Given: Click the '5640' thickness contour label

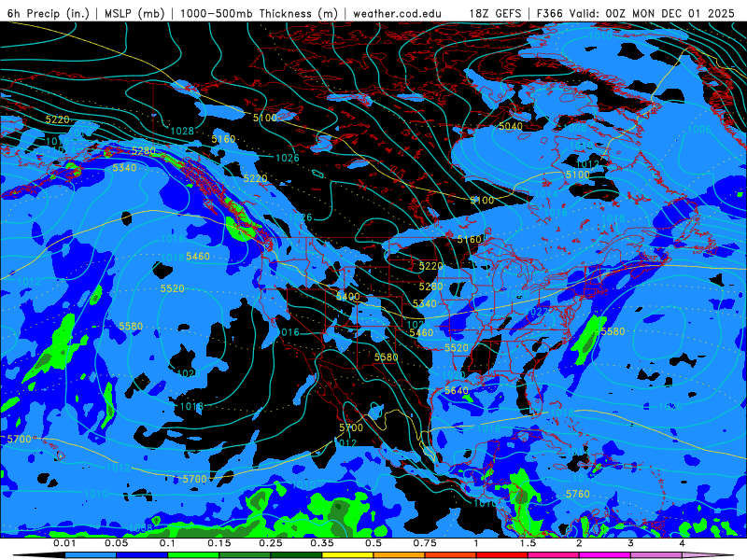Looking at the screenshot, I should coord(457,390).
